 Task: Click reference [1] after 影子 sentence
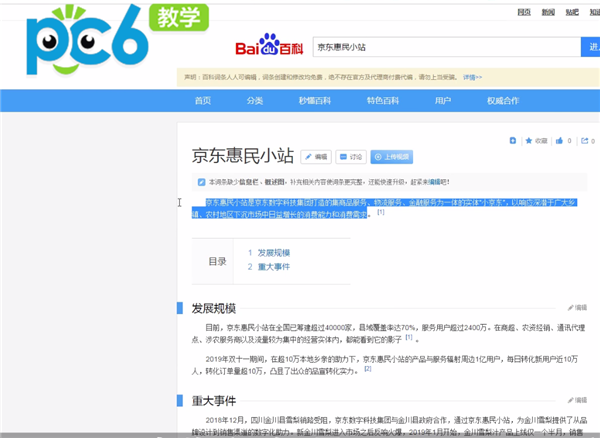tap(409, 337)
